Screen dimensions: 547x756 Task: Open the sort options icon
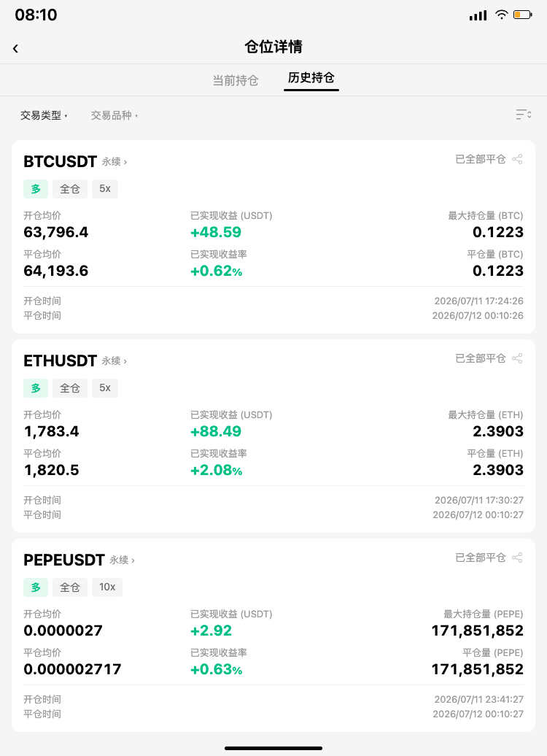pos(524,115)
